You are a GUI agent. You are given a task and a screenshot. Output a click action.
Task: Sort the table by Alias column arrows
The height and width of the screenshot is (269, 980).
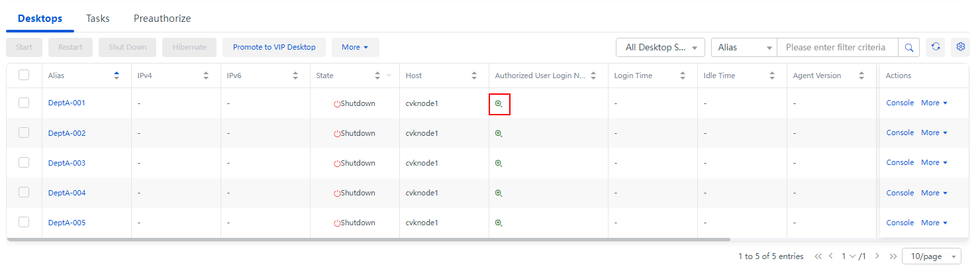(x=117, y=76)
